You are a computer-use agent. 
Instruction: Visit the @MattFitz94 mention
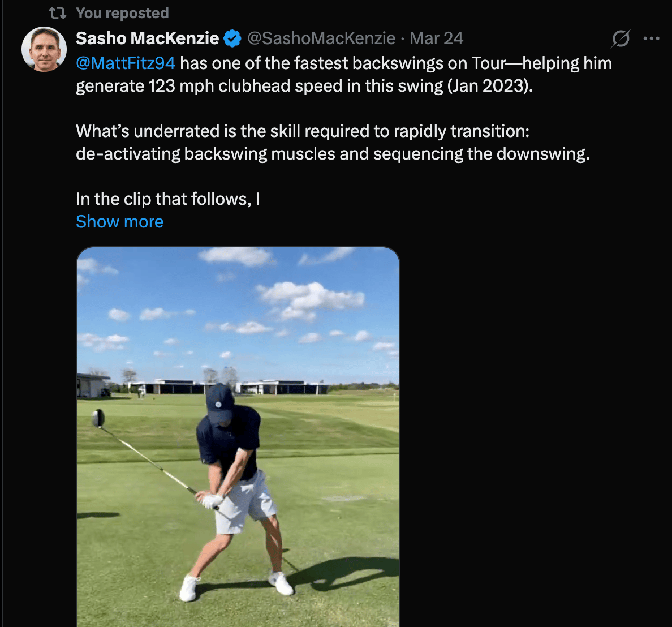pos(126,63)
